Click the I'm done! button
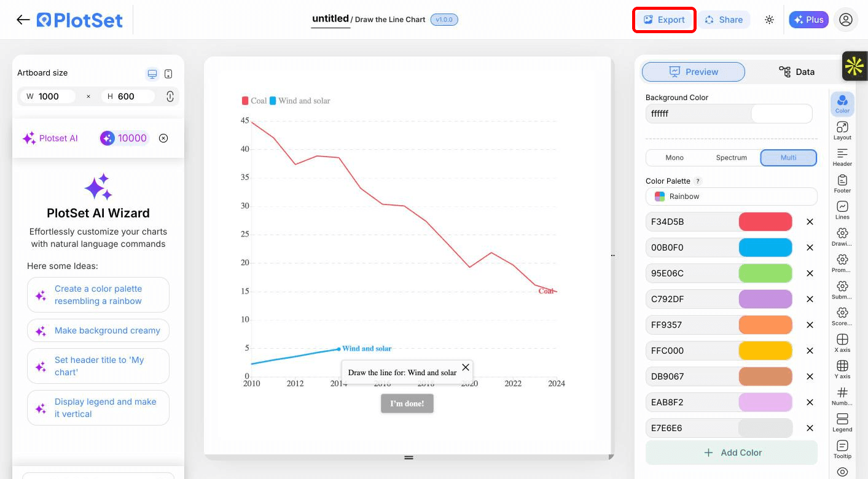Screen dimensions: 868x479 tap(407, 403)
